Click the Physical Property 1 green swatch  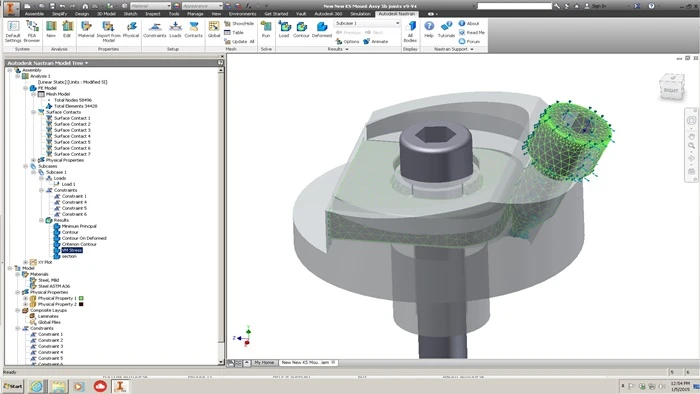point(81,298)
